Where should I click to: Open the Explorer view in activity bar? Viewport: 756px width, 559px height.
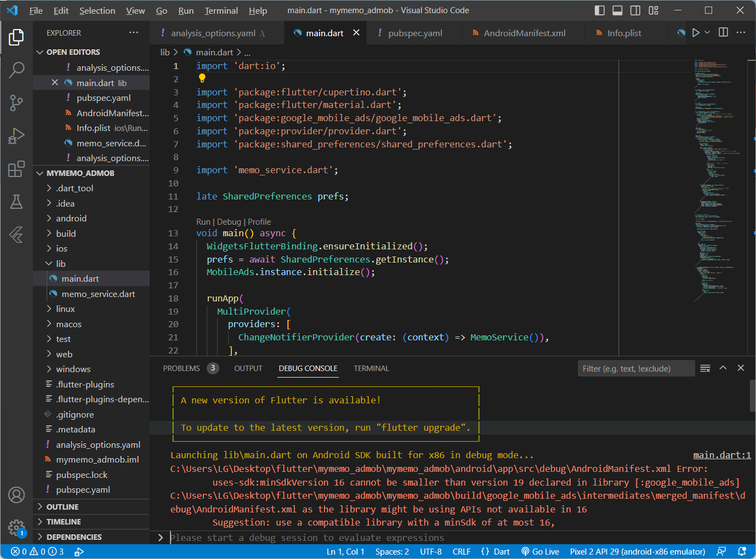click(x=16, y=37)
